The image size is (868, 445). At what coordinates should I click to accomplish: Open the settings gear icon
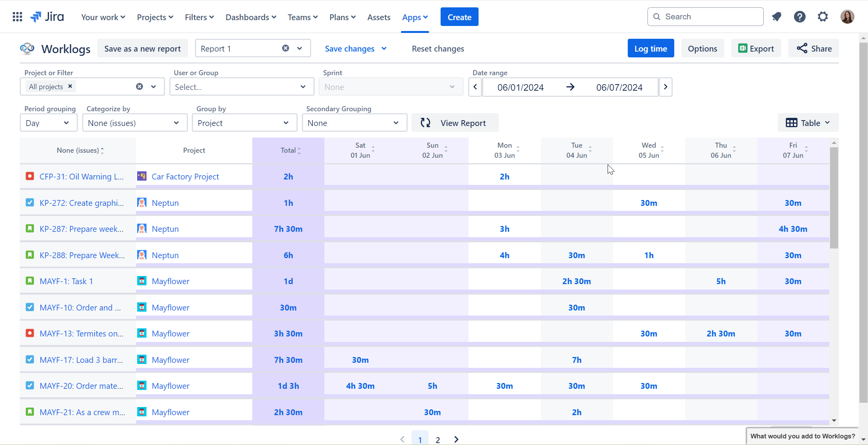(823, 17)
